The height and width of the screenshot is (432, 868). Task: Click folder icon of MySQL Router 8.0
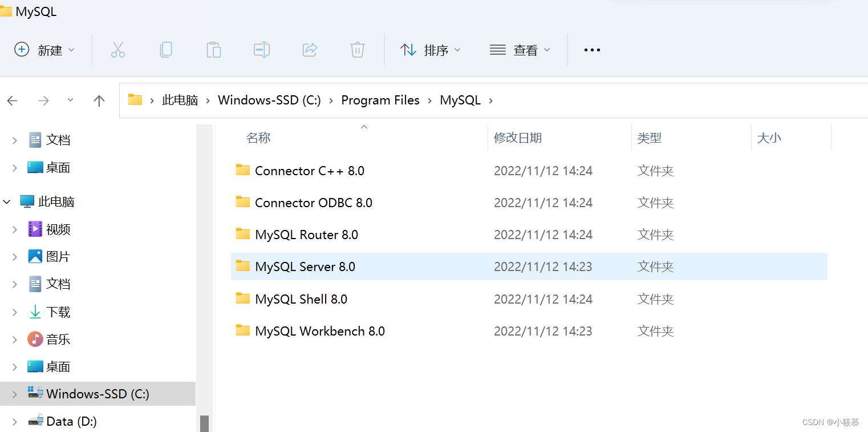click(x=243, y=233)
